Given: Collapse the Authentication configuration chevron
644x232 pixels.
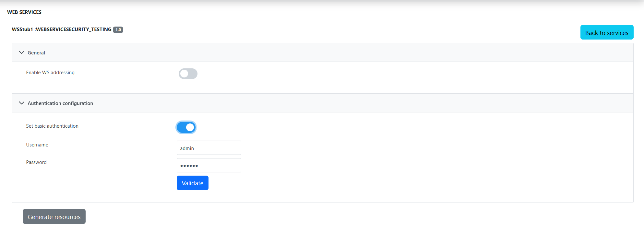Looking at the screenshot, I should [21, 103].
